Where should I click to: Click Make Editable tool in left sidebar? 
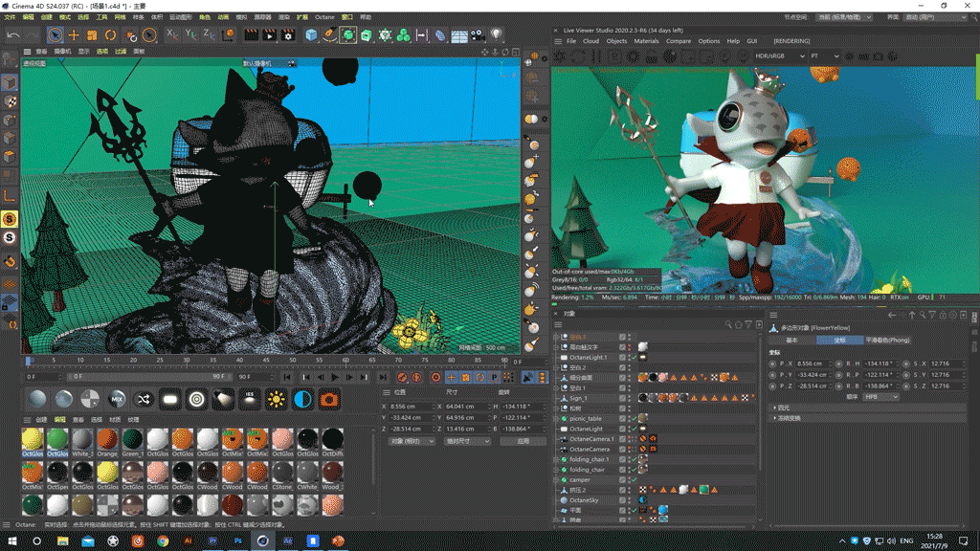tap(10, 59)
